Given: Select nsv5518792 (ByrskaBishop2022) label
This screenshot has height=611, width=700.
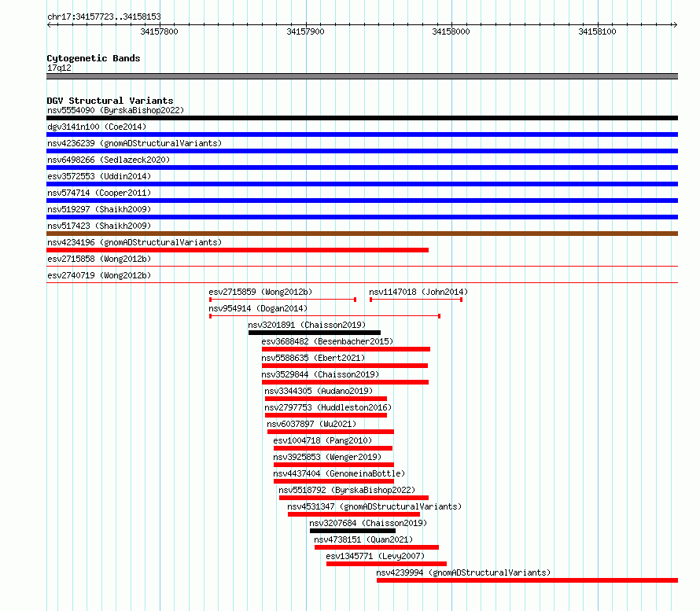Looking at the screenshot, I should (347, 490).
